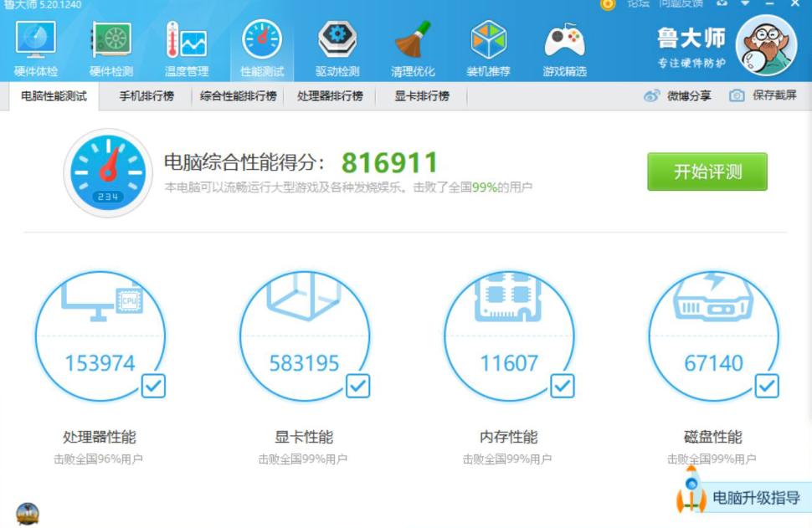Toggle the checkmark under 显卡性能 score
812x528 pixels.
tap(357, 387)
